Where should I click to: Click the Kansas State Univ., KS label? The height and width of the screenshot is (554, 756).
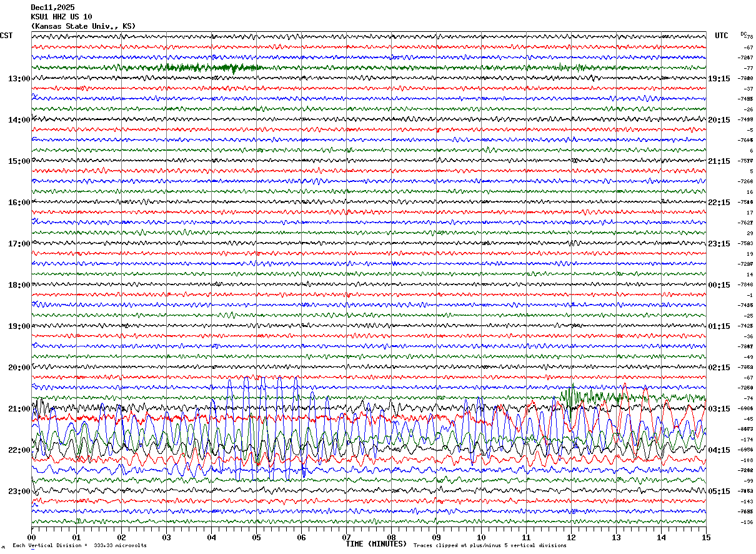[83, 26]
